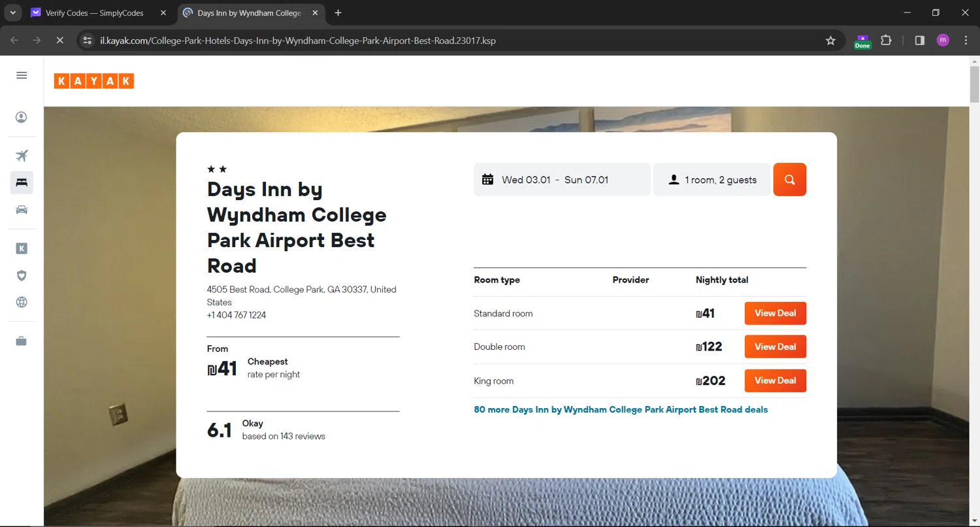Open Trips via the briefcase icon
This screenshot has width=980, height=527.
22,341
